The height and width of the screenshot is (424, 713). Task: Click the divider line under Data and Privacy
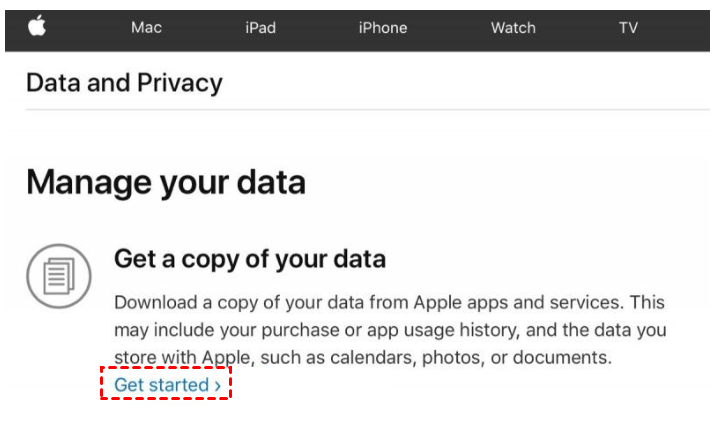pyautogui.click(x=360, y=109)
